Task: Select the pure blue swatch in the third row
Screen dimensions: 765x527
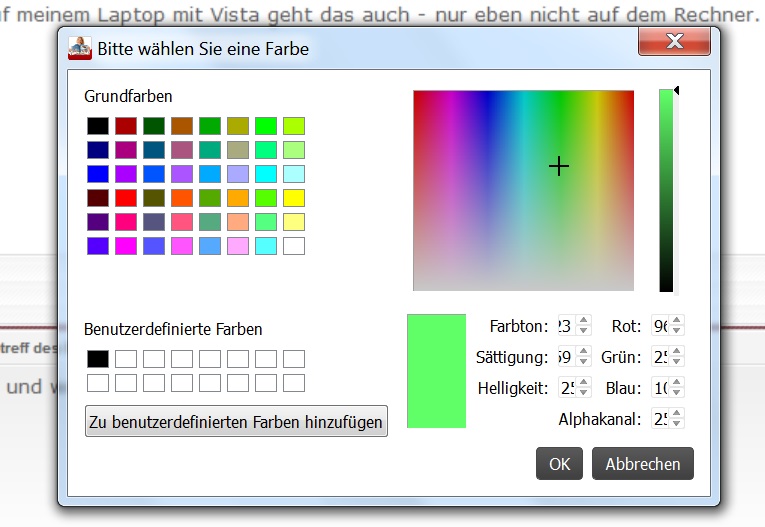Action: (x=98, y=174)
